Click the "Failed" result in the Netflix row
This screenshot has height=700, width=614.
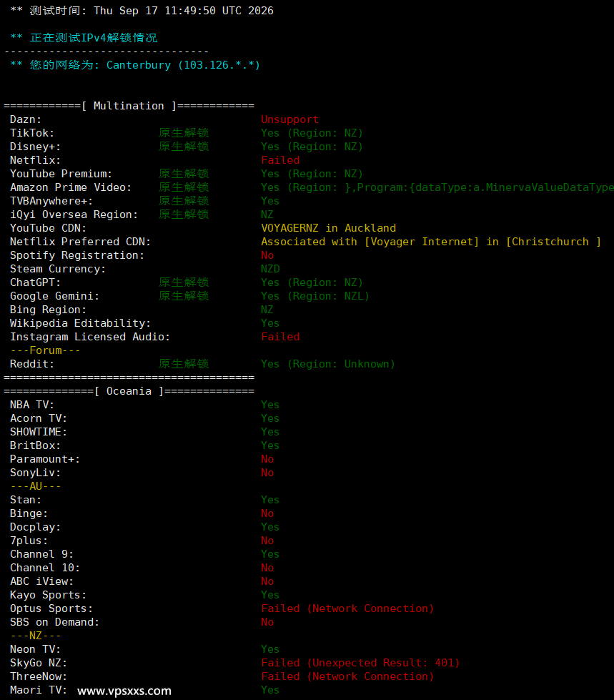click(x=280, y=160)
